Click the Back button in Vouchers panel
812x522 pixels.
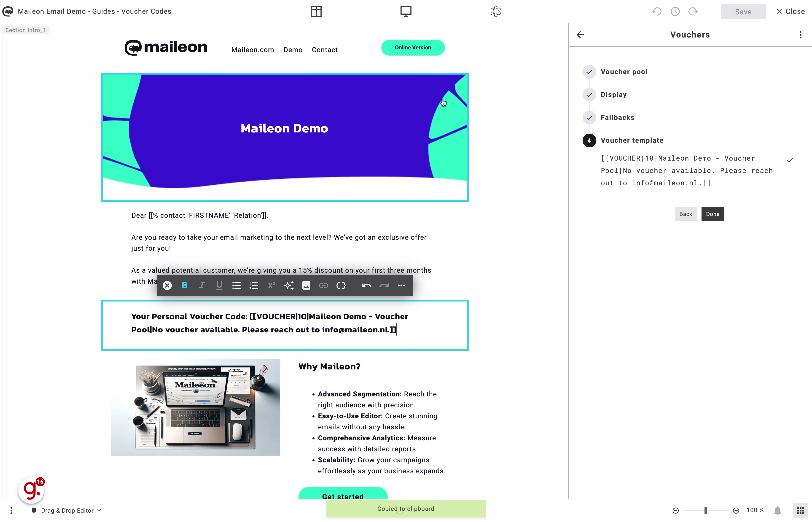(x=686, y=214)
